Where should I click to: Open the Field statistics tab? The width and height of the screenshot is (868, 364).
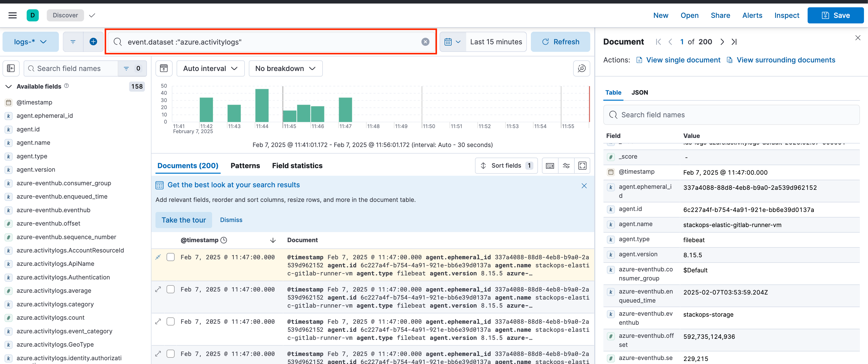point(297,165)
